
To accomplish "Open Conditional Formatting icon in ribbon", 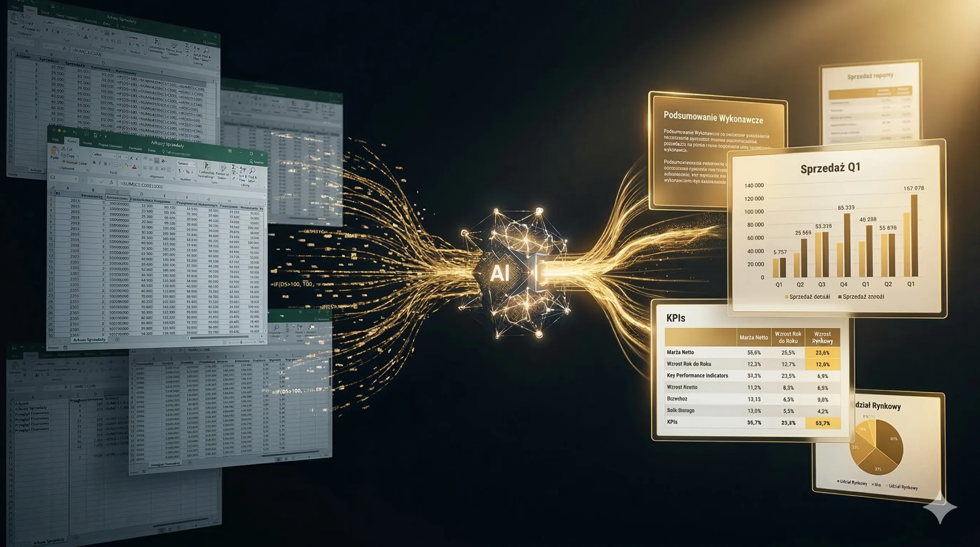I will click(x=207, y=166).
